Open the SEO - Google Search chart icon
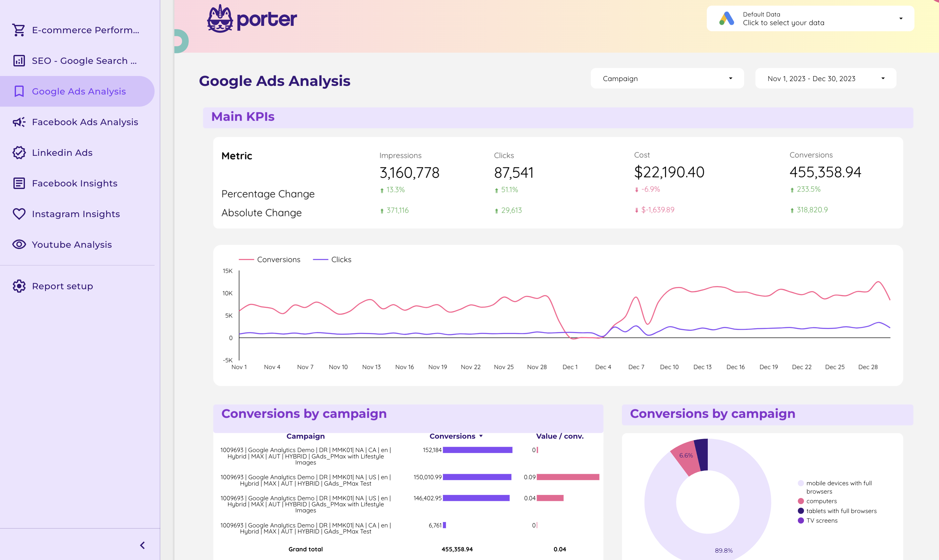This screenshot has width=939, height=560. [x=19, y=60]
